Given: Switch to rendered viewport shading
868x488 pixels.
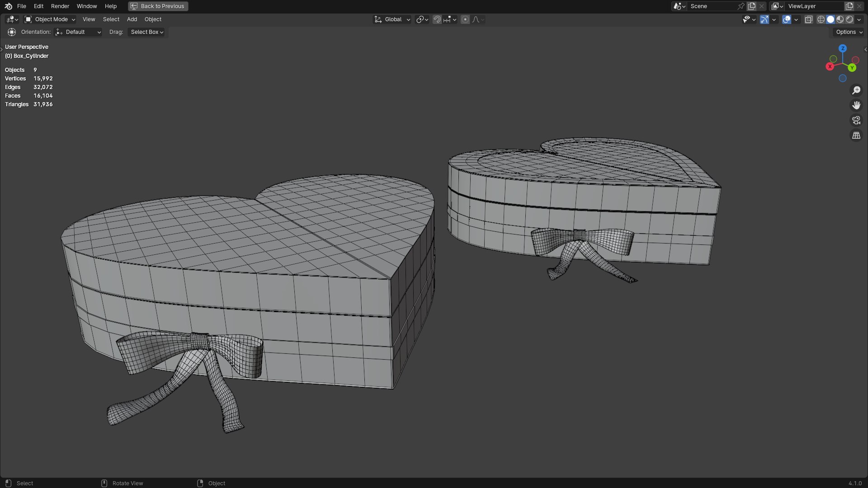Looking at the screenshot, I should click(x=849, y=19).
